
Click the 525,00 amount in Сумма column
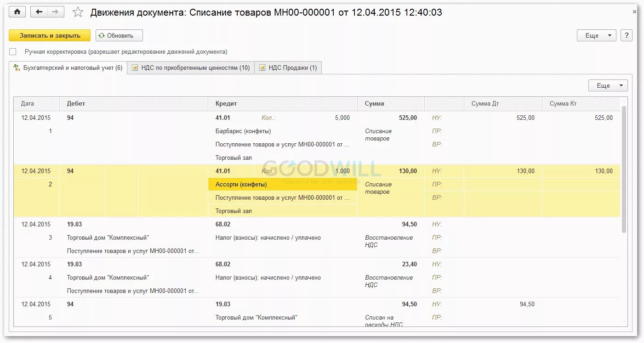[408, 118]
